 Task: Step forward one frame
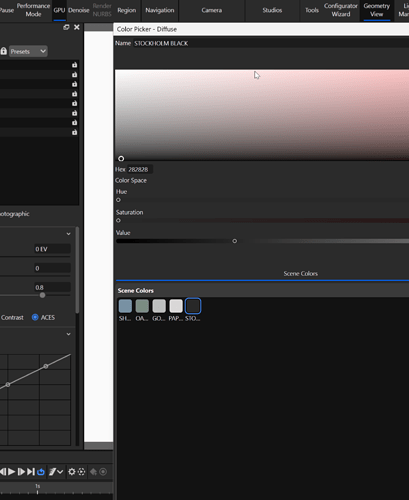[21, 472]
